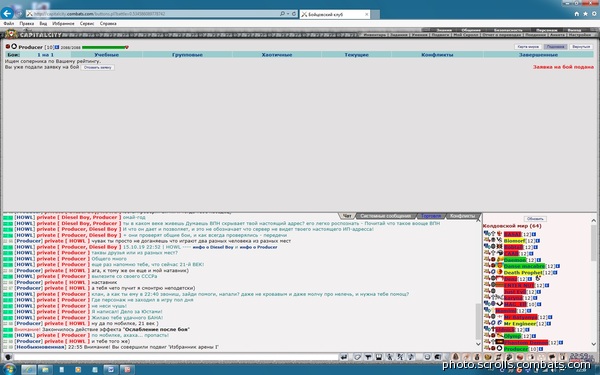Viewport: 600px width, 375px height.
Task: Open the Правка menu
Action: 27,24
